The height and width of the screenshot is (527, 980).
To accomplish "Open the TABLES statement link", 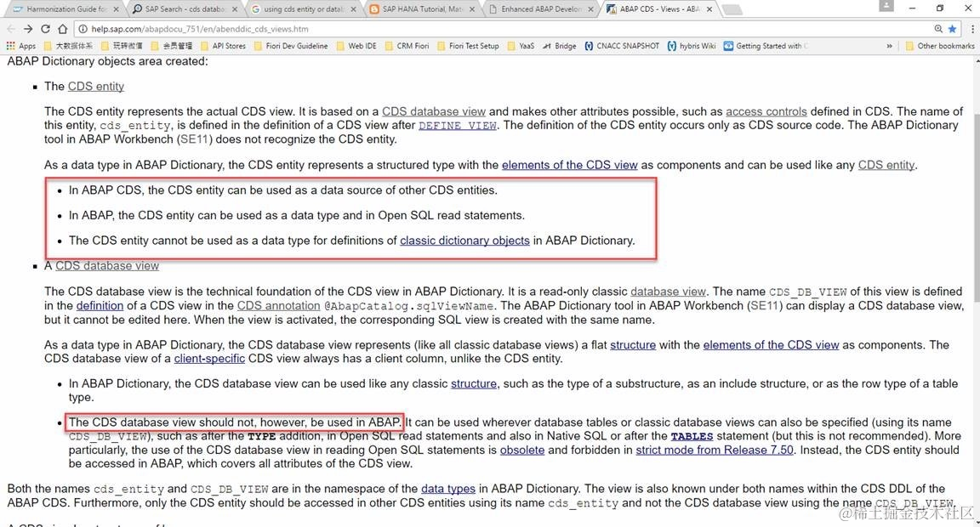I will coord(692,436).
